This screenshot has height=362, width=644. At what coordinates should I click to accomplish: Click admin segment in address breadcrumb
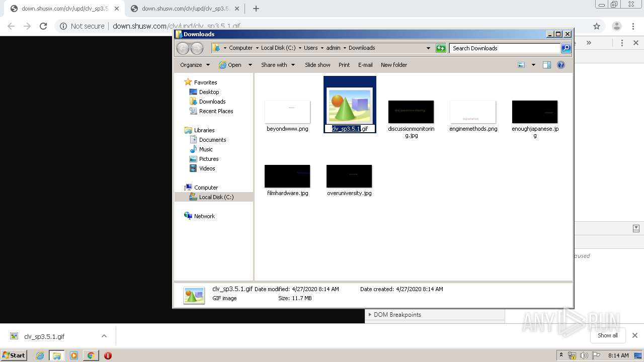click(333, 48)
